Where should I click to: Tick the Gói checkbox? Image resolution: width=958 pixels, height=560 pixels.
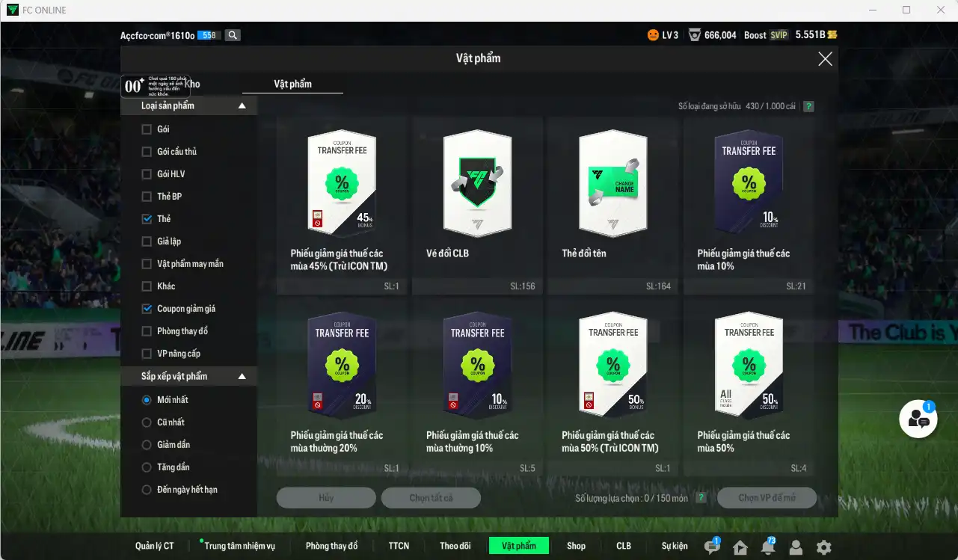point(147,129)
